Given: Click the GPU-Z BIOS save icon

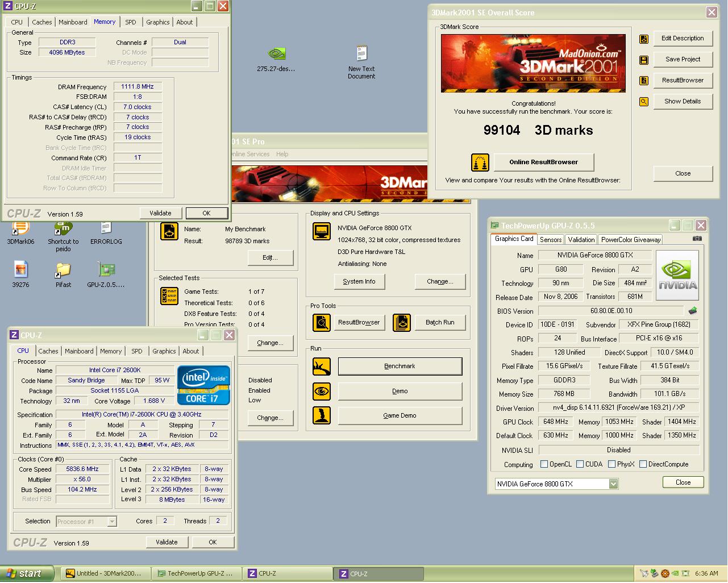Looking at the screenshot, I should (692, 311).
